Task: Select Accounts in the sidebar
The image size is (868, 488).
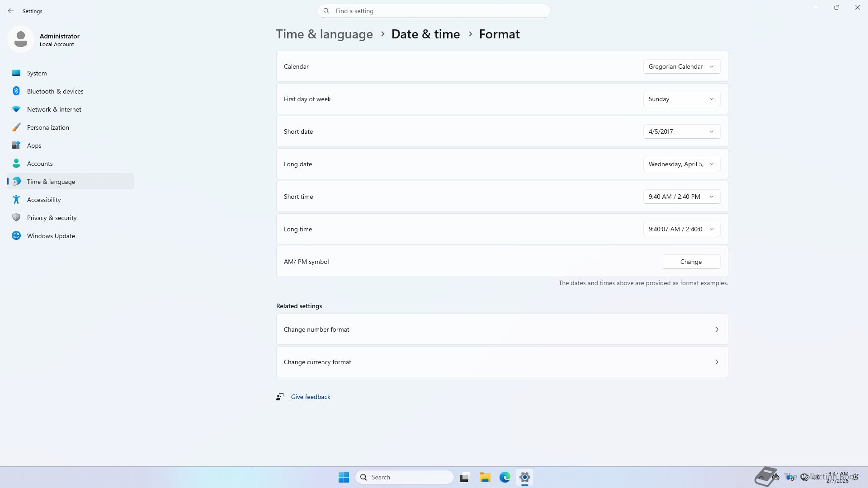Action: (40, 164)
